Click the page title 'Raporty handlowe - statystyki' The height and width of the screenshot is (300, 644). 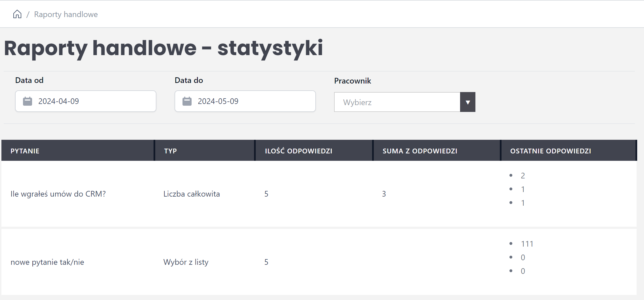pyautogui.click(x=163, y=48)
